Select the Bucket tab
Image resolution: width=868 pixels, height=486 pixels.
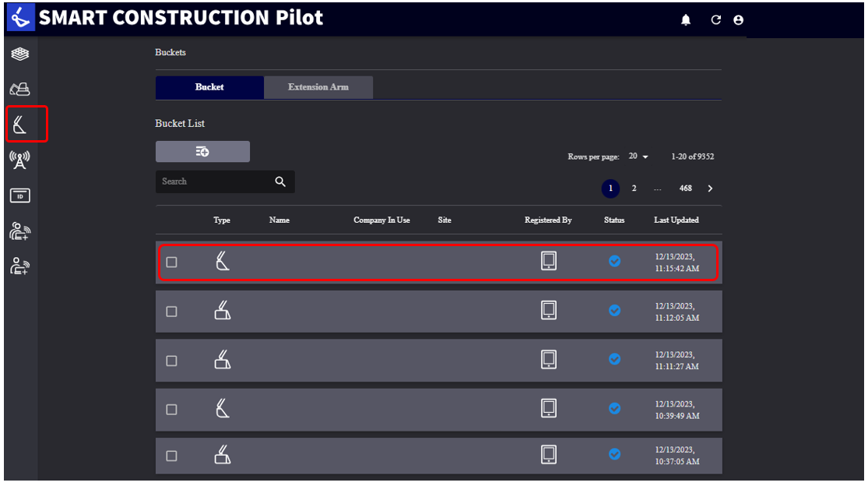209,87
